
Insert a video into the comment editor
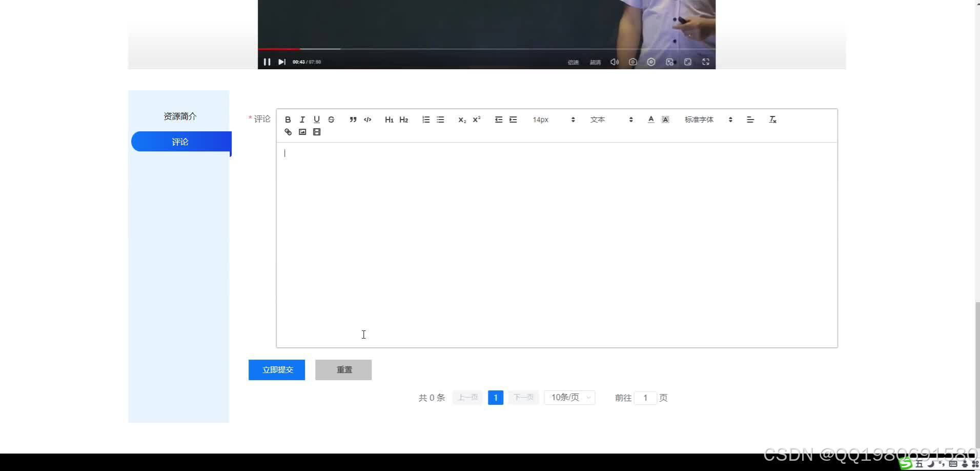pos(317,132)
